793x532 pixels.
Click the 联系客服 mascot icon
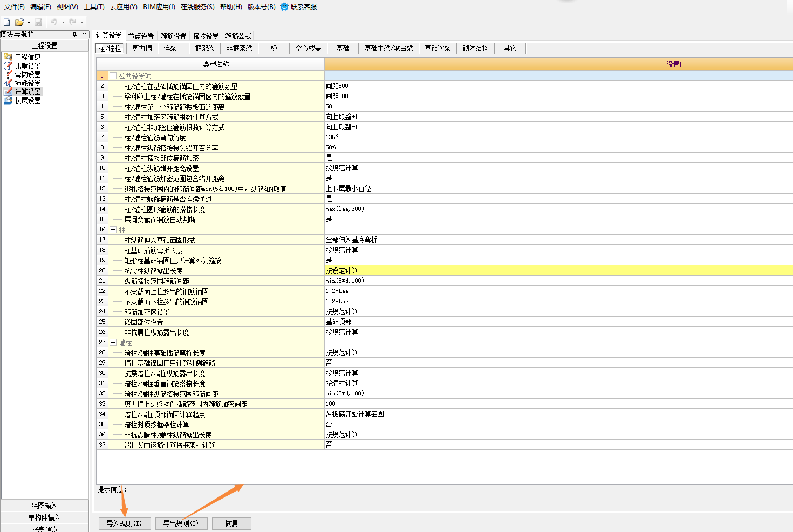tap(284, 7)
